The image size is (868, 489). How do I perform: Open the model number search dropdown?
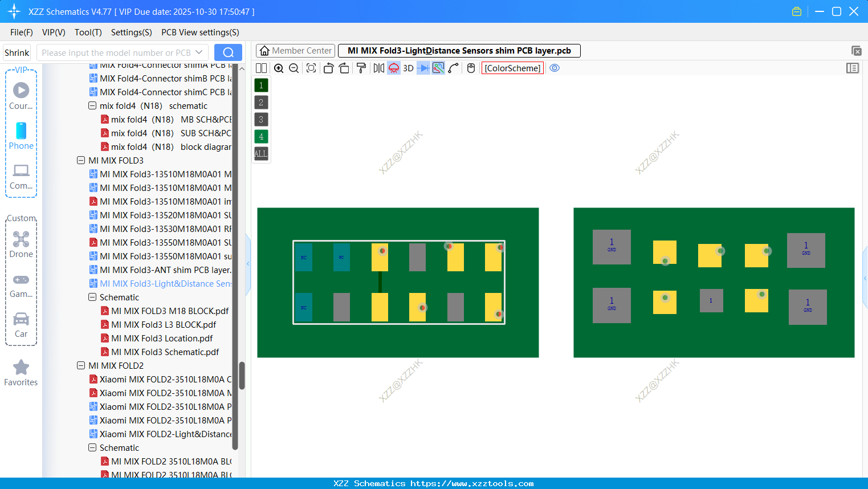[x=199, y=52]
